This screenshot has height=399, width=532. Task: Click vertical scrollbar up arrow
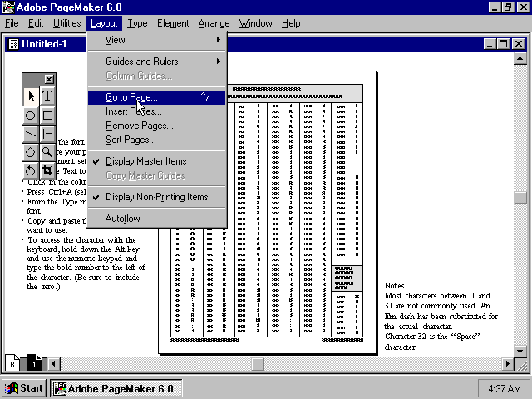pos(520,59)
